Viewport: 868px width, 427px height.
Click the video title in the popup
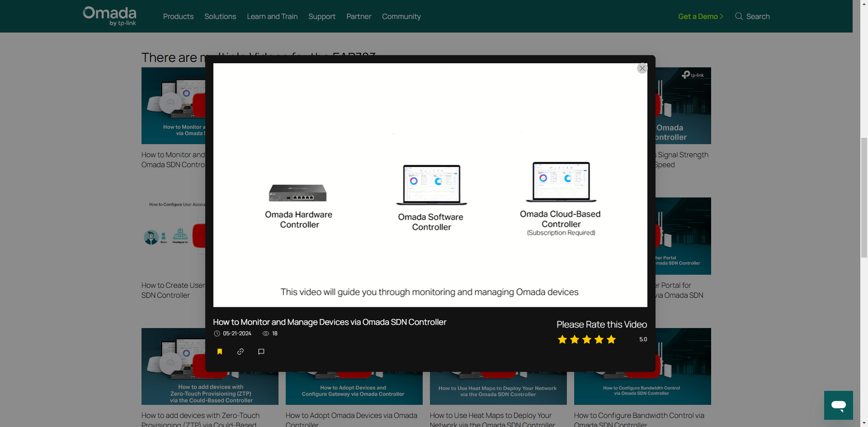[x=330, y=322]
